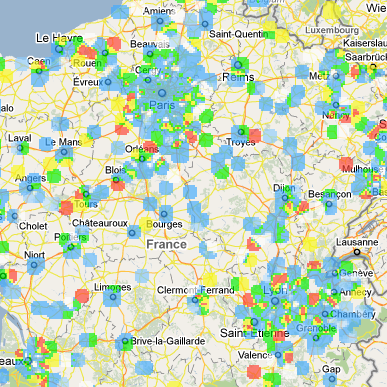The width and height of the screenshot is (387, 387).
Task: Click the Reims city marker circle
Action: [238, 65]
